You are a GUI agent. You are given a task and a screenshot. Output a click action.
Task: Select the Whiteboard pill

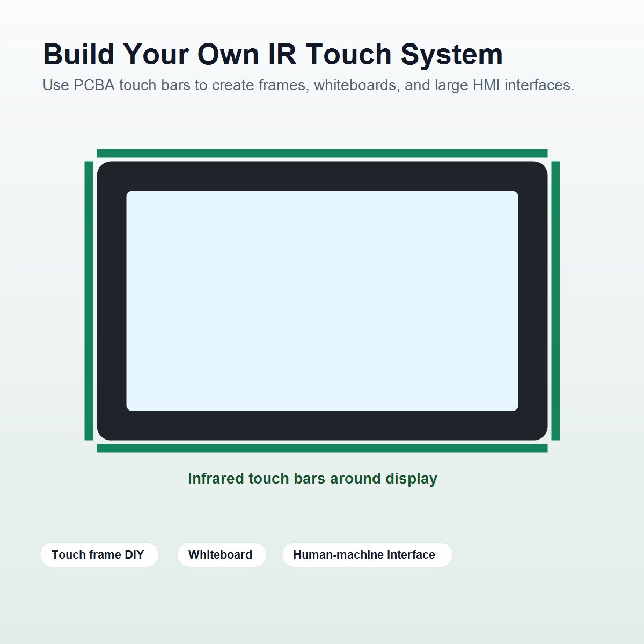pos(222,554)
